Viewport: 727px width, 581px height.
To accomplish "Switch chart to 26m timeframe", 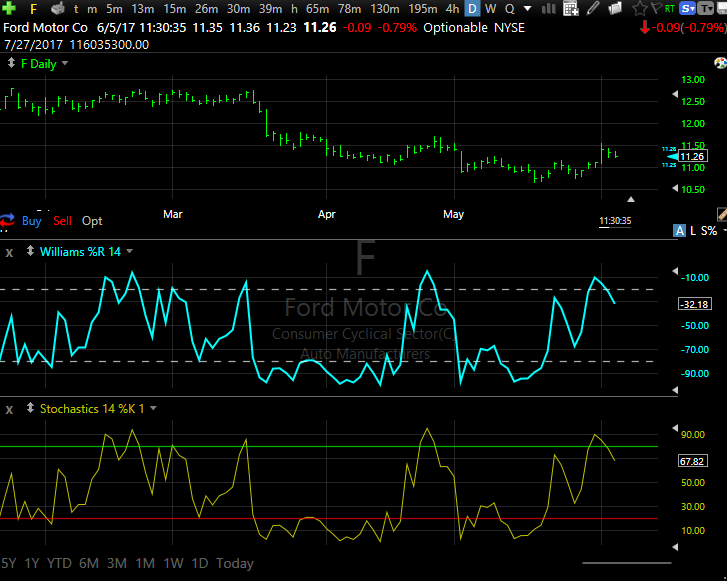I will [206, 9].
